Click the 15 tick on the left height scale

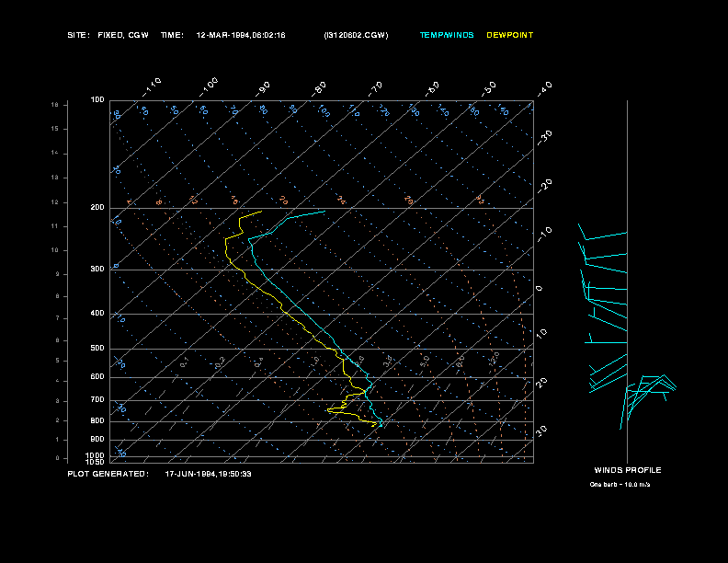click(55, 129)
